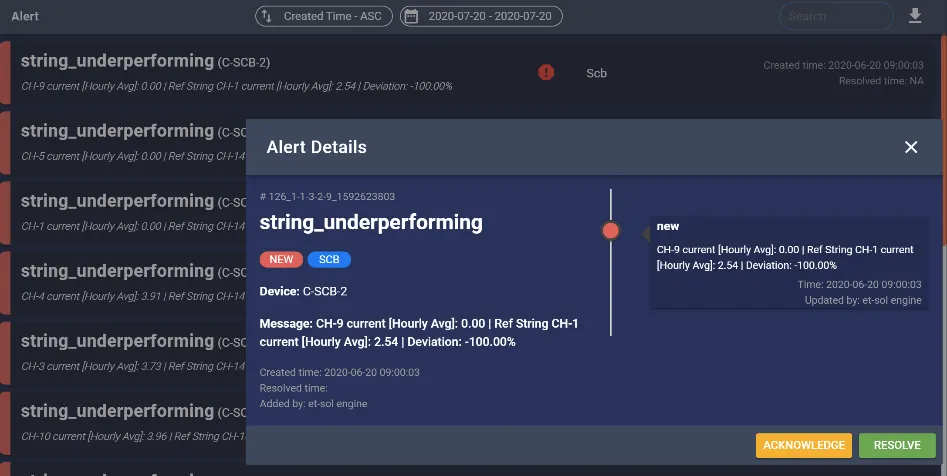Click the Scb label in first alert row
Screen dimensions: 947x476
596,73
